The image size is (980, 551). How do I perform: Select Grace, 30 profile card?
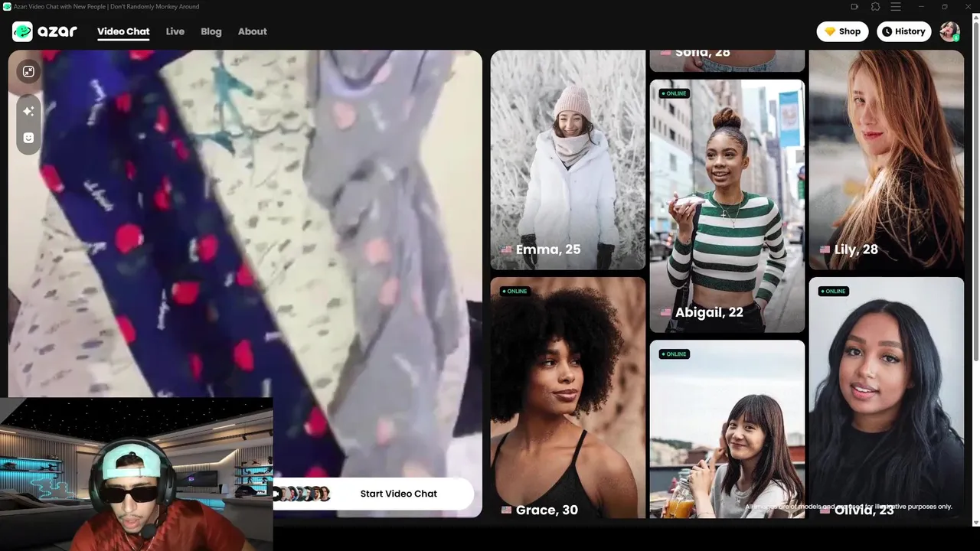point(568,397)
